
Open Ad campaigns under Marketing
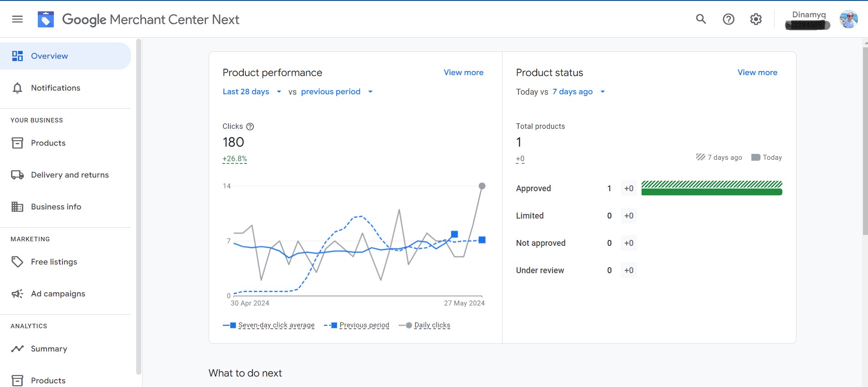[65, 294]
